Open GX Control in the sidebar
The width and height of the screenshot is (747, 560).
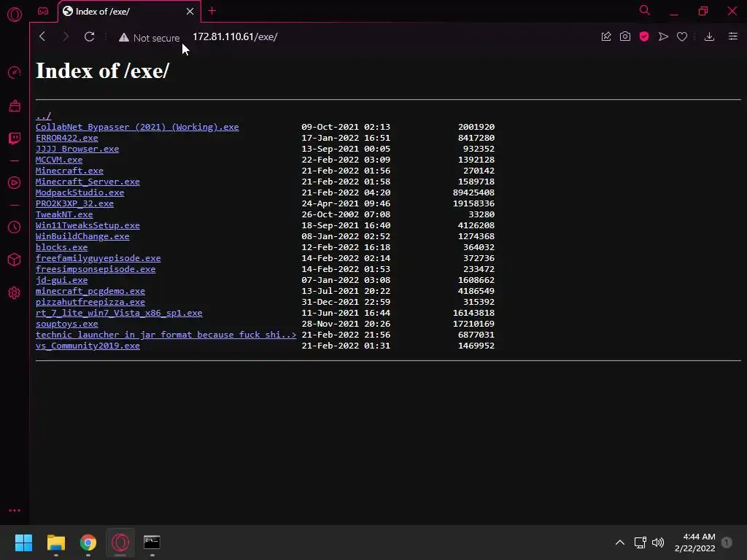point(15,73)
